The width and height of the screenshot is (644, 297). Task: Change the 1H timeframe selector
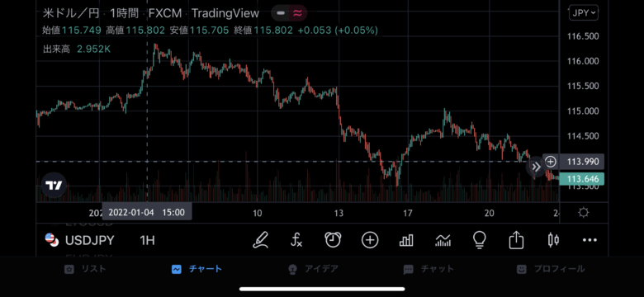(147, 240)
